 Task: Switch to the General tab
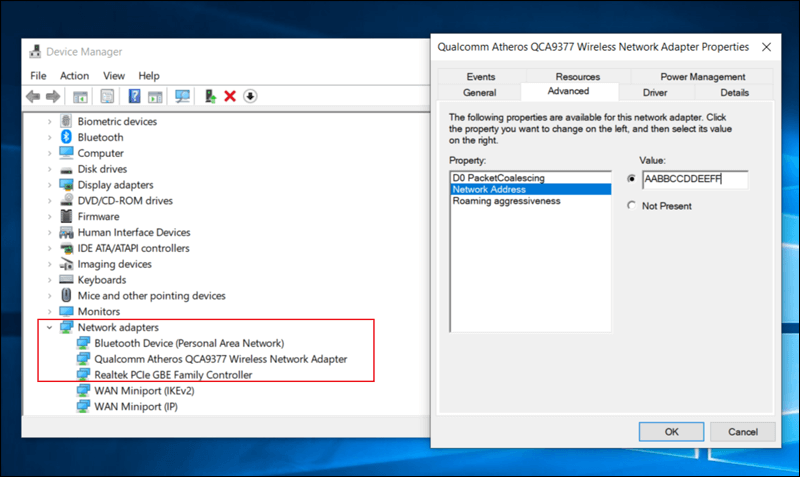pos(479,92)
